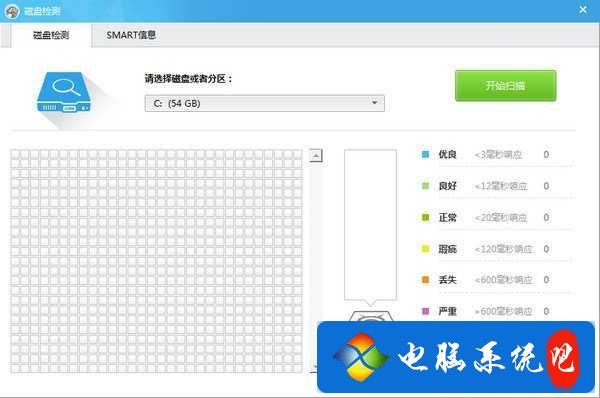Select the 丢失 legend label
600x398 pixels.
click(x=447, y=280)
